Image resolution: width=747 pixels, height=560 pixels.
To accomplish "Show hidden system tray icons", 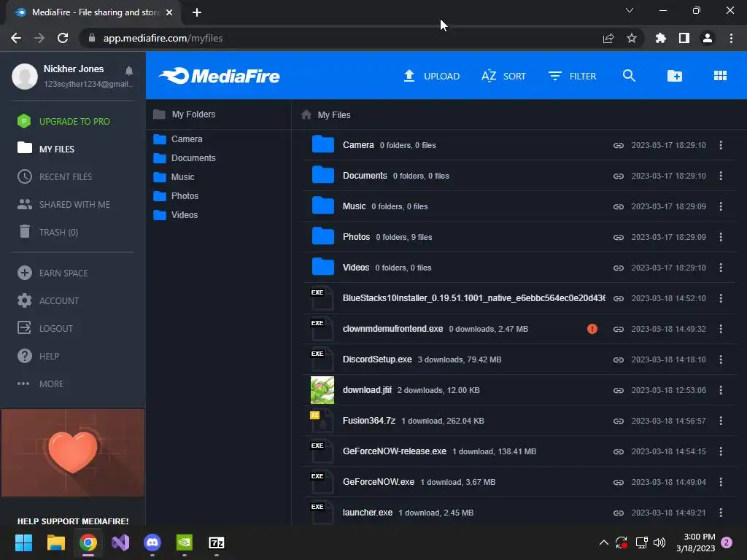I will tap(603, 542).
